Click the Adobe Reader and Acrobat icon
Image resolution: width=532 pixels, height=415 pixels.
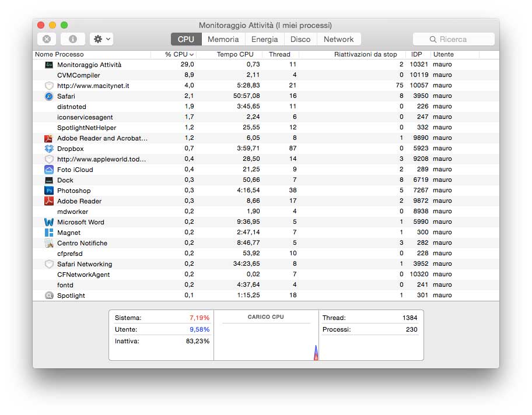(x=49, y=138)
